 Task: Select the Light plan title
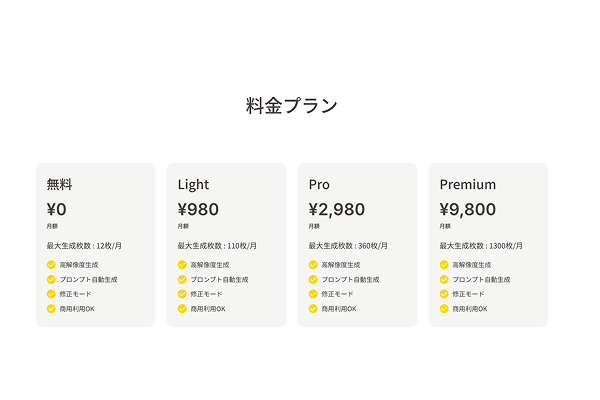tap(193, 185)
